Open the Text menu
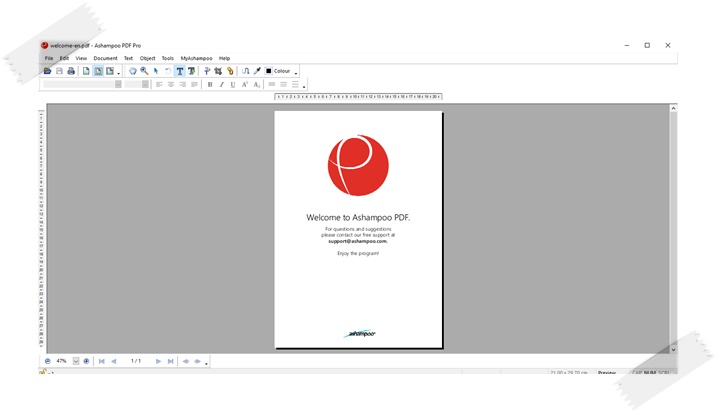 128,58
